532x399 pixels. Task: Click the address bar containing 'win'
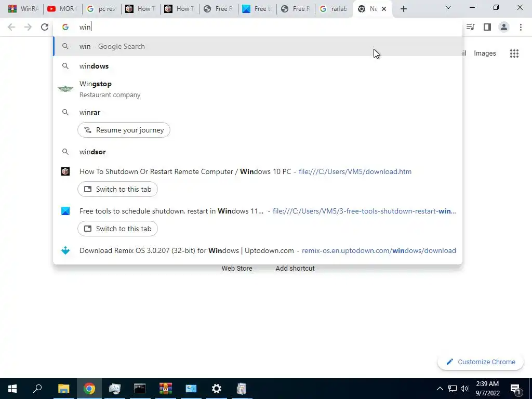[x=258, y=27]
